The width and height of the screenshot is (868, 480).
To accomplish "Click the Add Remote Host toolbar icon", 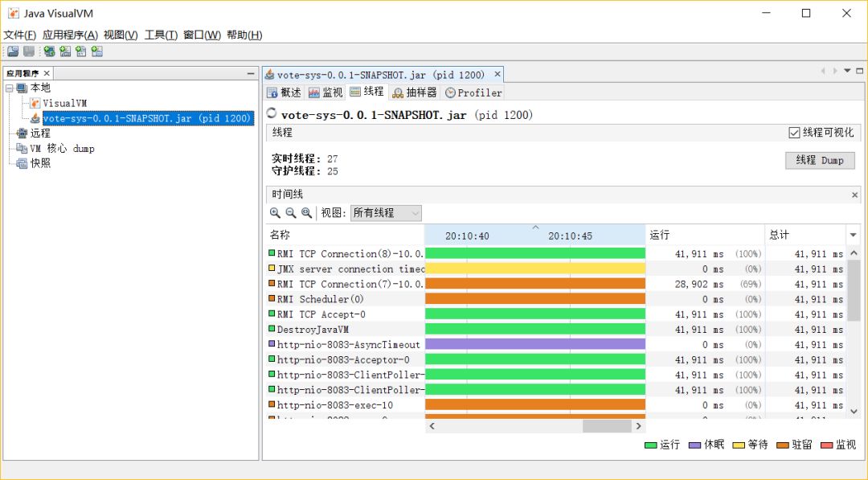I will pyautogui.click(x=49, y=51).
